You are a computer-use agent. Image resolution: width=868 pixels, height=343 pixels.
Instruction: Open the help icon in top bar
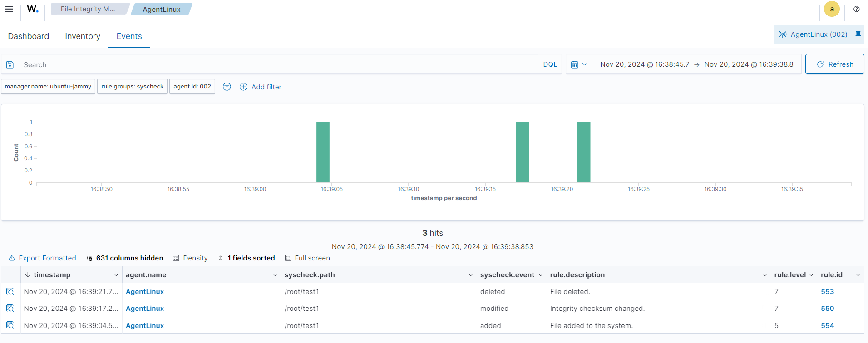point(856,9)
